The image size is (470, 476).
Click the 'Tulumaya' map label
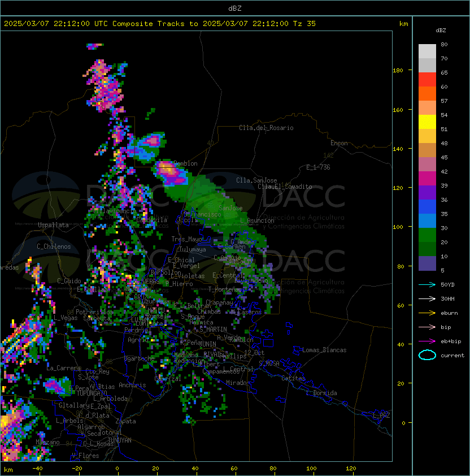tap(193, 249)
